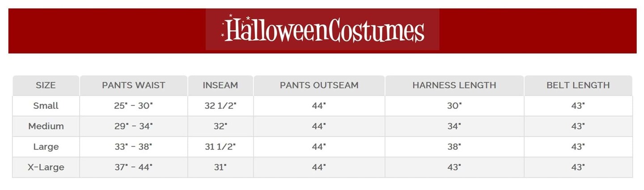
Task: Click the HARNESS LENGTH column header
Action: (x=454, y=85)
